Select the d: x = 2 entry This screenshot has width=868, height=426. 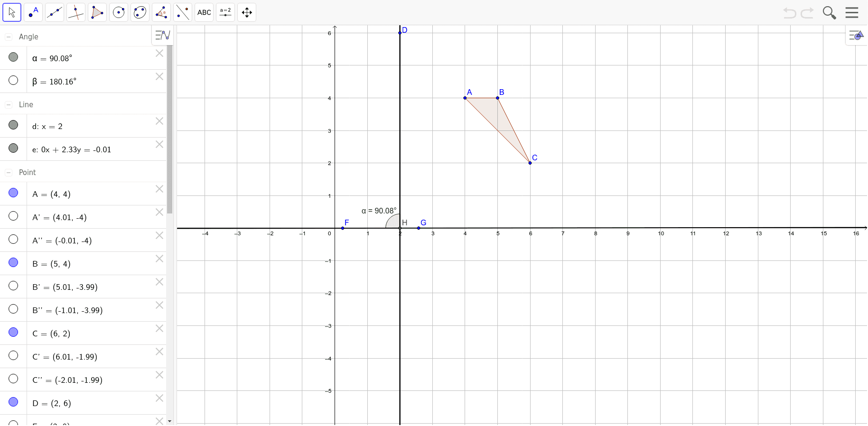pyautogui.click(x=83, y=126)
